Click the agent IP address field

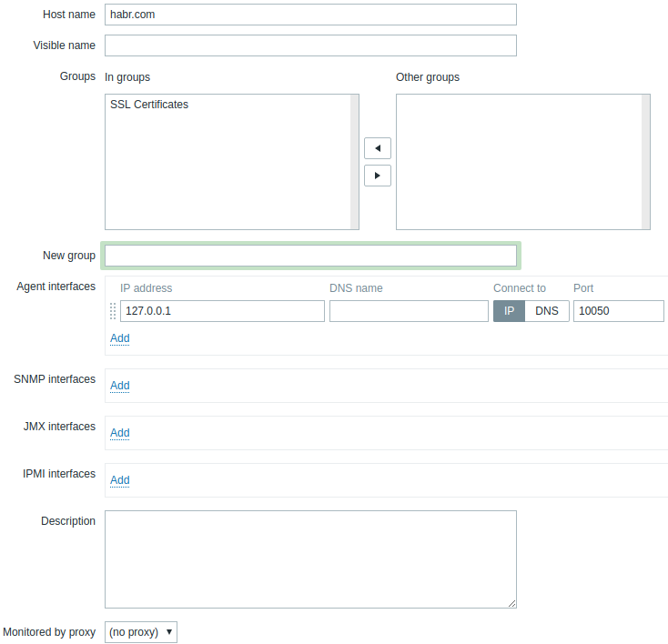click(222, 311)
